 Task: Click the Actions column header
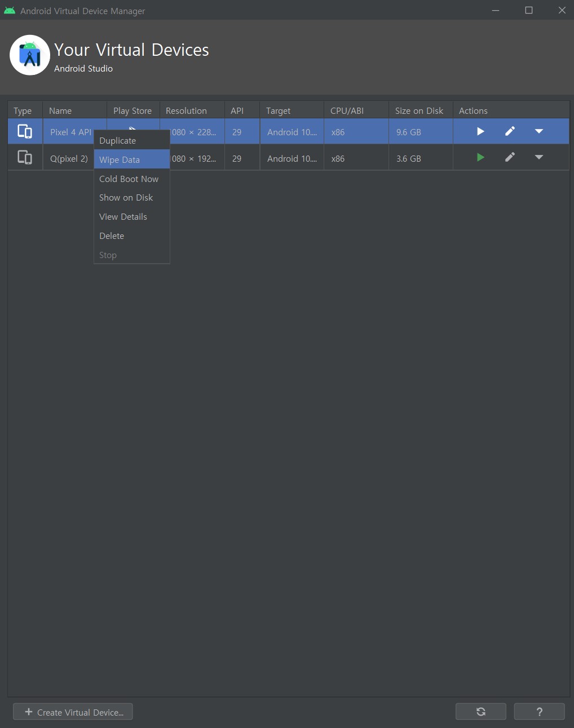click(x=511, y=110)
